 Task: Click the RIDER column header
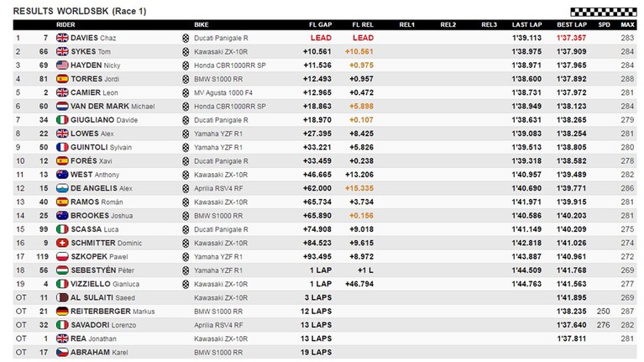click(65, 24)
